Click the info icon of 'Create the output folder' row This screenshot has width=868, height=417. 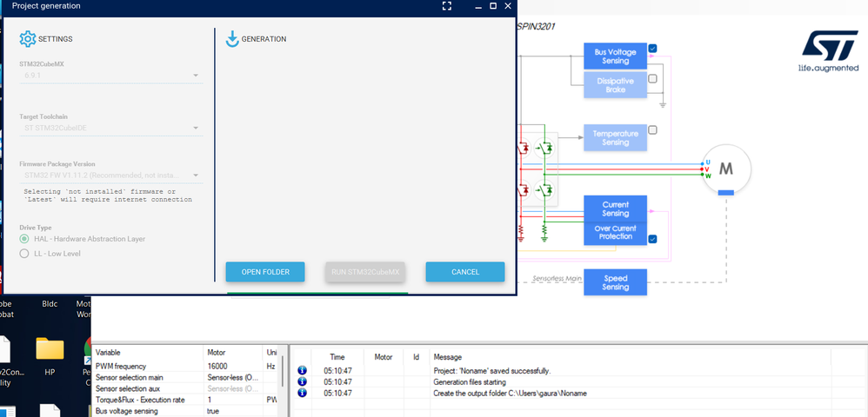[302, 393]
